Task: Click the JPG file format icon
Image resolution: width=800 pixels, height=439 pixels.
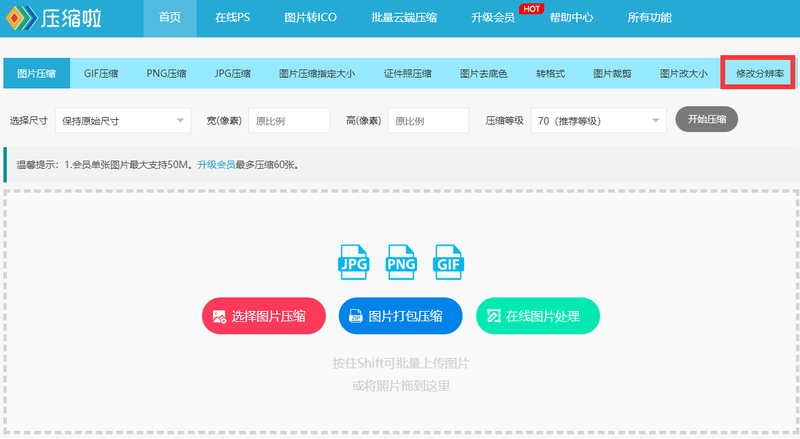Action: point(354,262)
